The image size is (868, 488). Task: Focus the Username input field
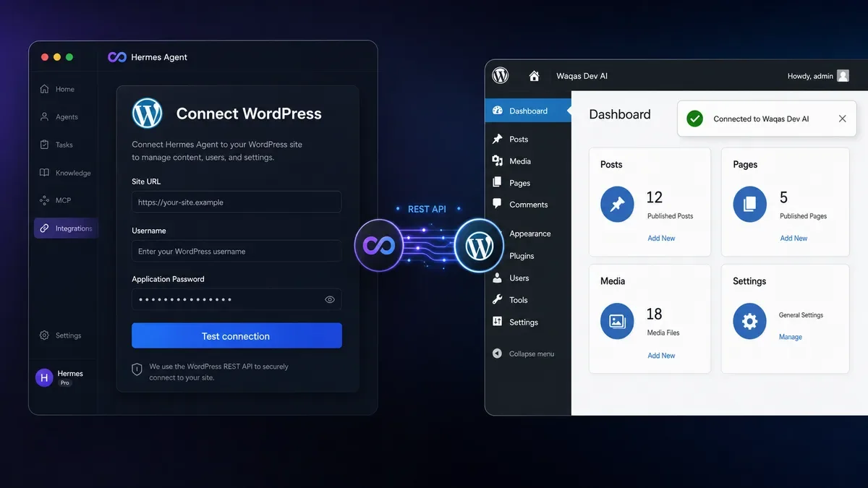pos(237,252)
